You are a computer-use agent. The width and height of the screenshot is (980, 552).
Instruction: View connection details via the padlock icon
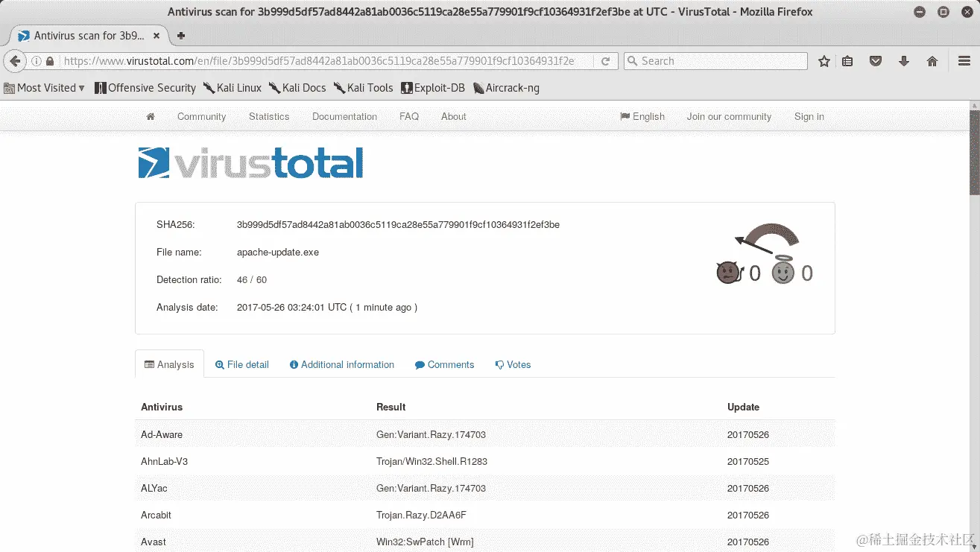(x=50, y=61)
